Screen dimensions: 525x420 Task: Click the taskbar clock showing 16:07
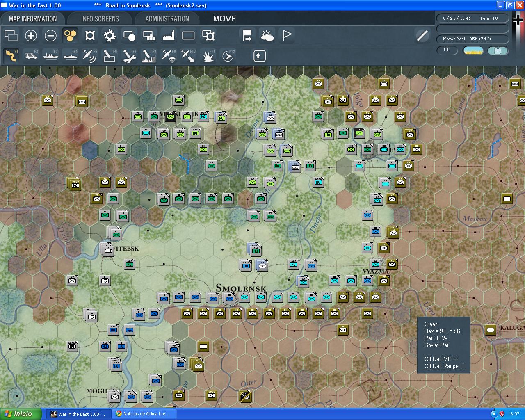(x=514, y=414)
